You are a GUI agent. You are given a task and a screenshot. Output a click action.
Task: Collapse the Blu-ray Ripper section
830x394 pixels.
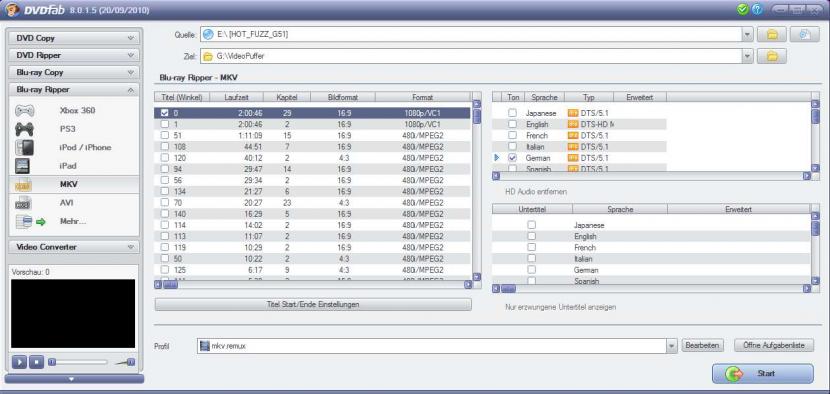pos(74,90)
